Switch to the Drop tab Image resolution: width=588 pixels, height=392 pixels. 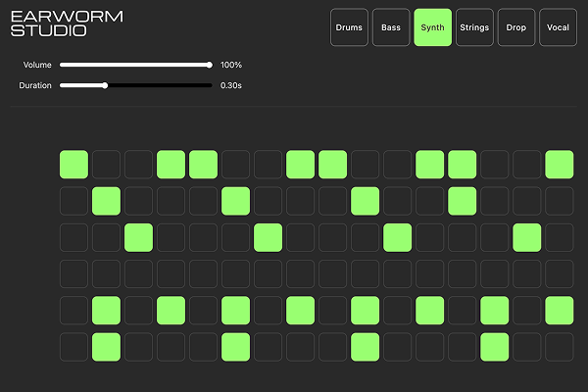tap(515, 27)
